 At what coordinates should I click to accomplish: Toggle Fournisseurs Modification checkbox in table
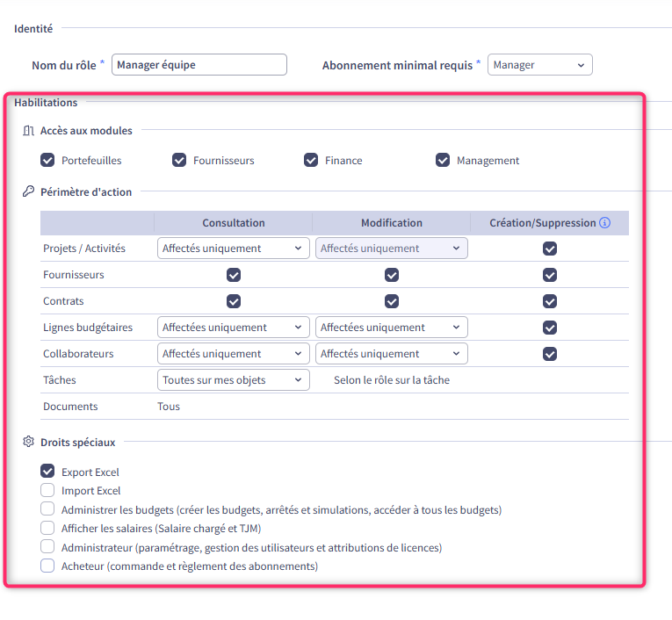pyautogui.click(x=392, y=275)
